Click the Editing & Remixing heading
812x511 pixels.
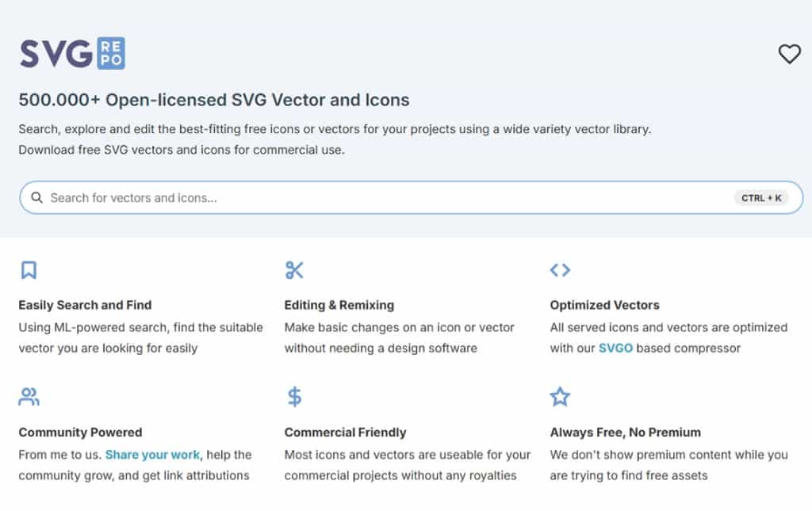(339, 305)
